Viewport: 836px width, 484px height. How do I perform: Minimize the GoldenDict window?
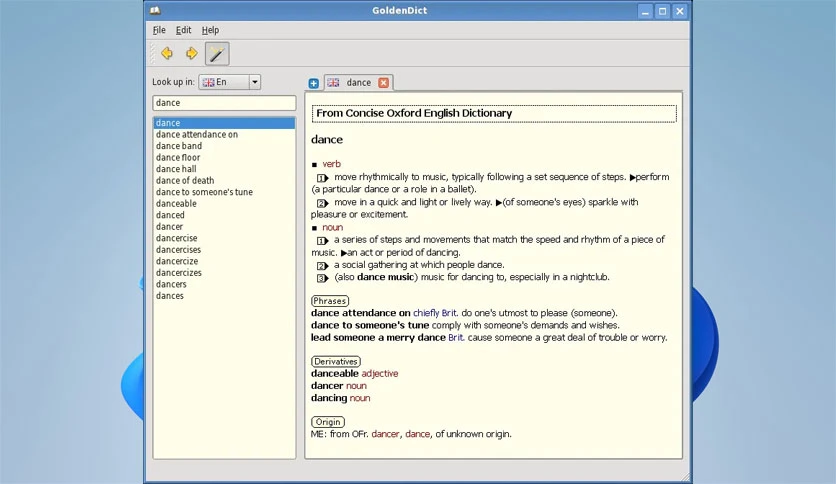click(645, 11)
